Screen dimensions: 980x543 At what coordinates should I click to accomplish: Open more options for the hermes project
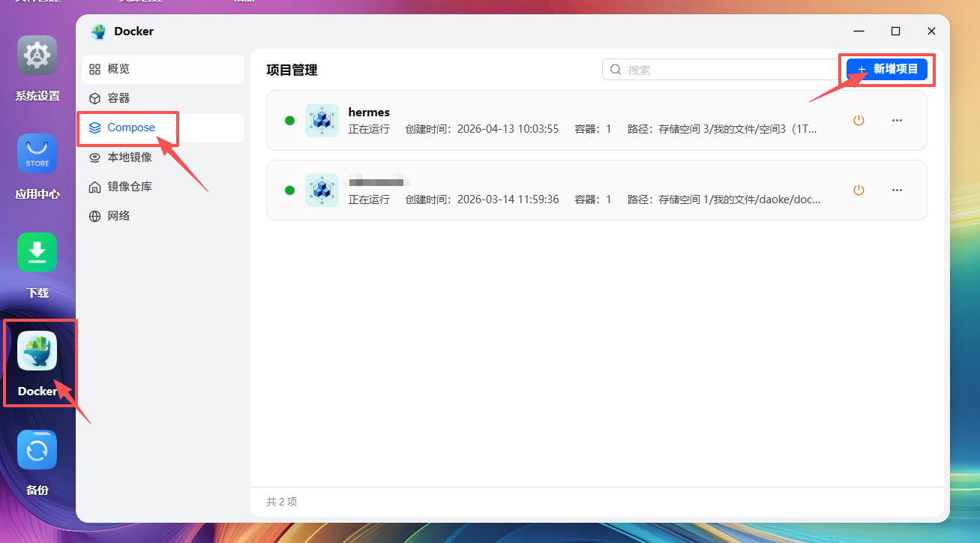pyautogui.click(x=897, y=120)
